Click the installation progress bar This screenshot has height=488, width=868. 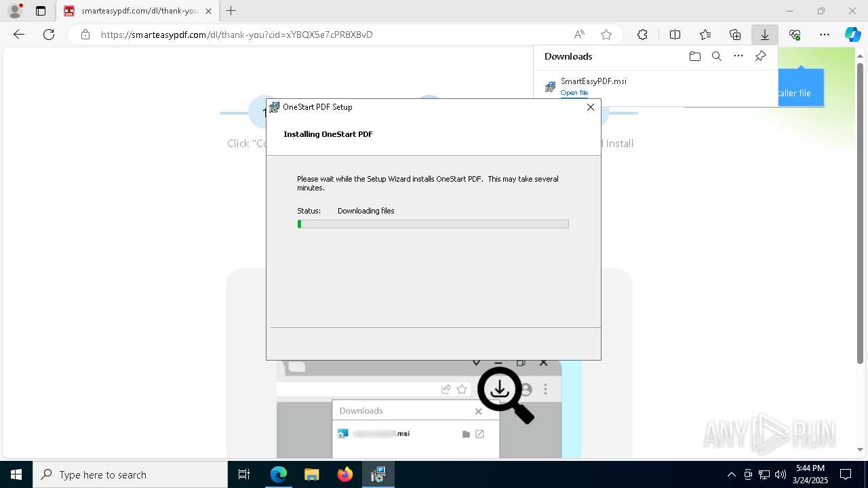point(433,224)
